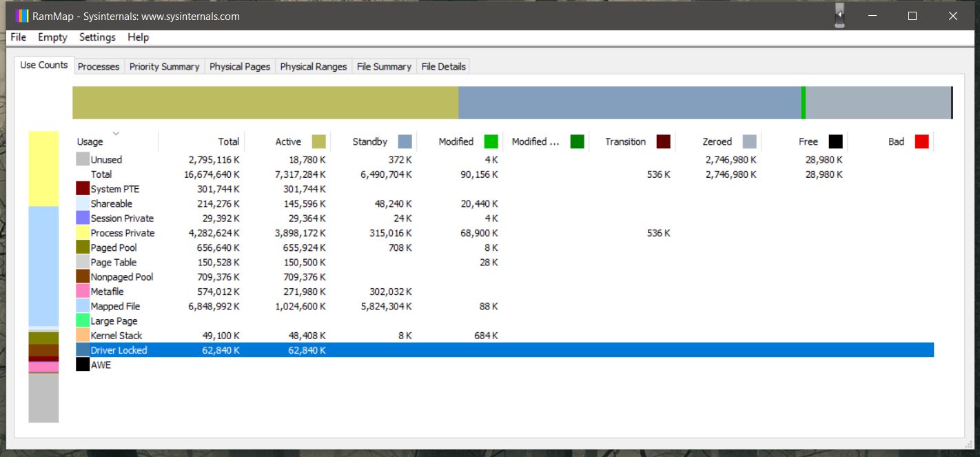Image resolution: width=980 pixels, height=457 pixels.
Task: Open the Physical Pages tab
Action: pyautogui.click(x=240, y=66)
